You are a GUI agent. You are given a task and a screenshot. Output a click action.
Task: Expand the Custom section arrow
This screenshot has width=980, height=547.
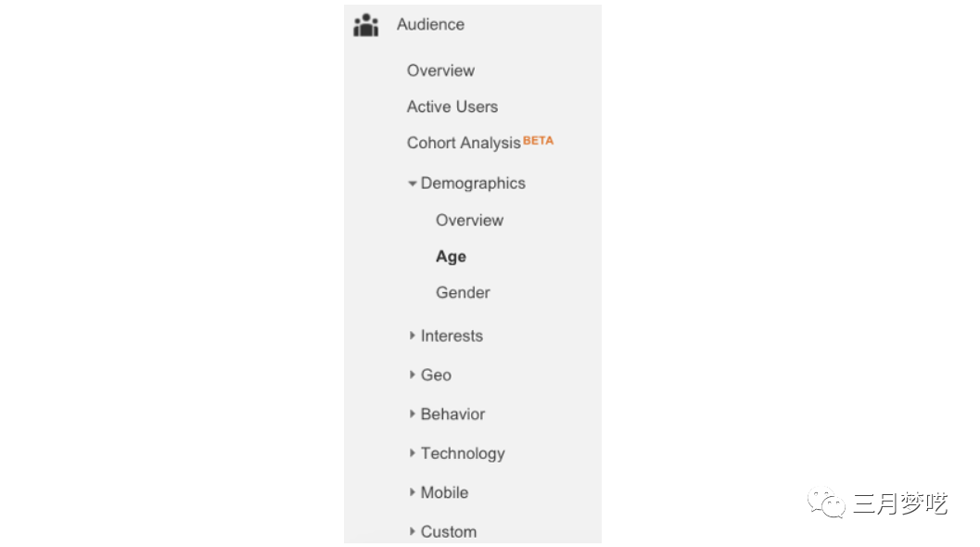coord(413,531)
